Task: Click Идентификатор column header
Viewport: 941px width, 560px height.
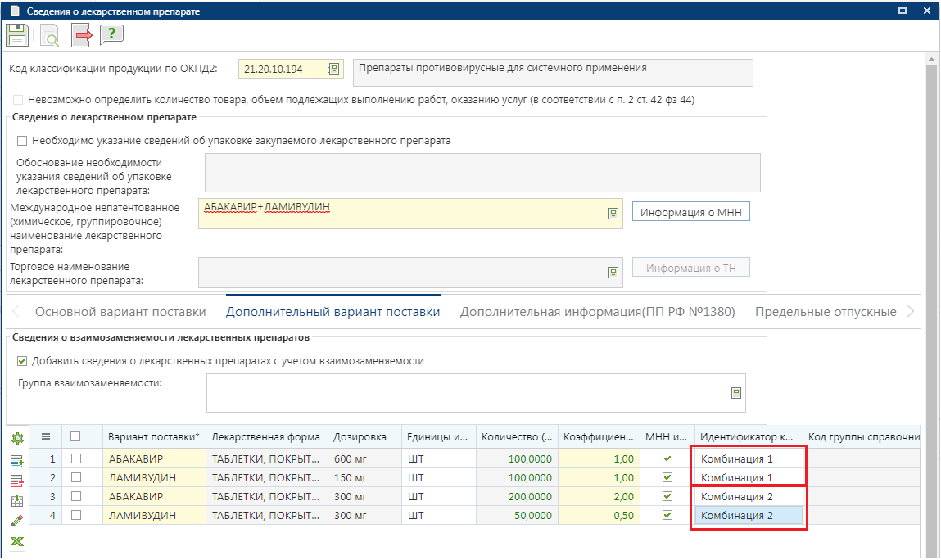Action: click(749, 437)
